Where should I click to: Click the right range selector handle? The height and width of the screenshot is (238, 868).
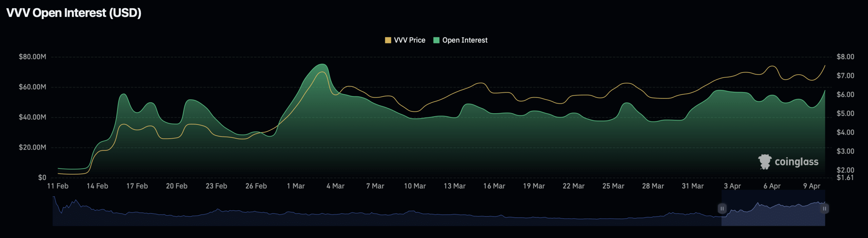(824, 209)
